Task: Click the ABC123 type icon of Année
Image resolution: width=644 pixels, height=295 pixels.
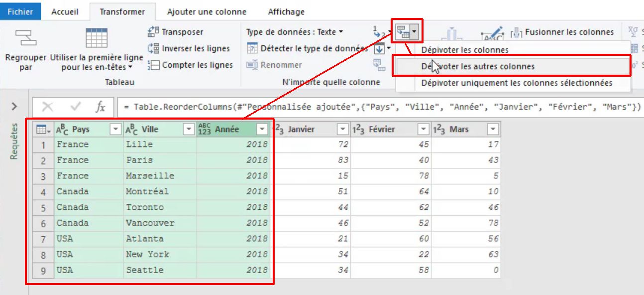Action: click(x=205, y=130)
